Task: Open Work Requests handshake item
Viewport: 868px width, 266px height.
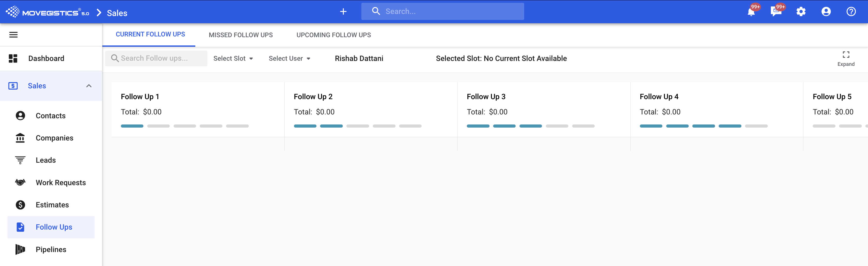Action: tap(61, 183)
